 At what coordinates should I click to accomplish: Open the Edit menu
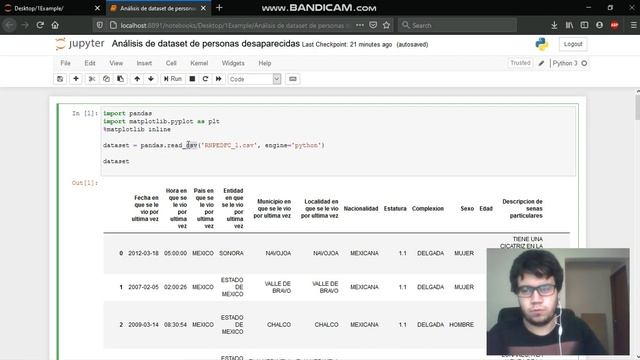pyautogui.click(x=90, y=63)
